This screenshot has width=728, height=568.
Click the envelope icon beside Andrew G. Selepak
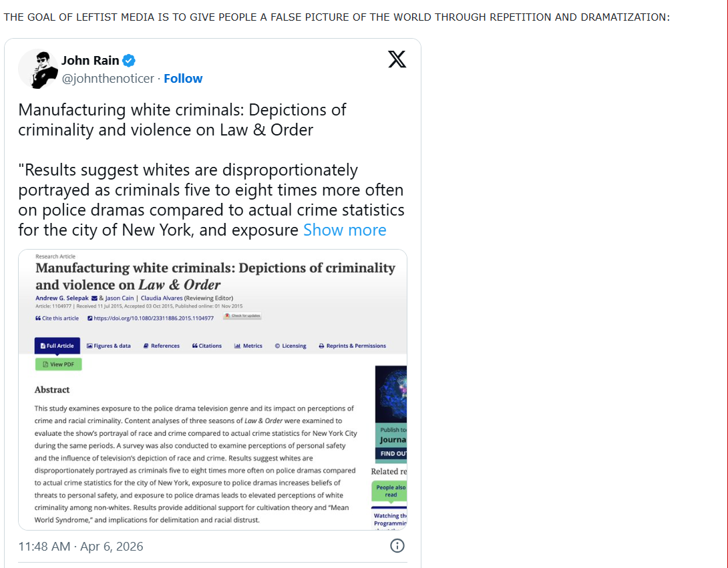click(94, 298)
